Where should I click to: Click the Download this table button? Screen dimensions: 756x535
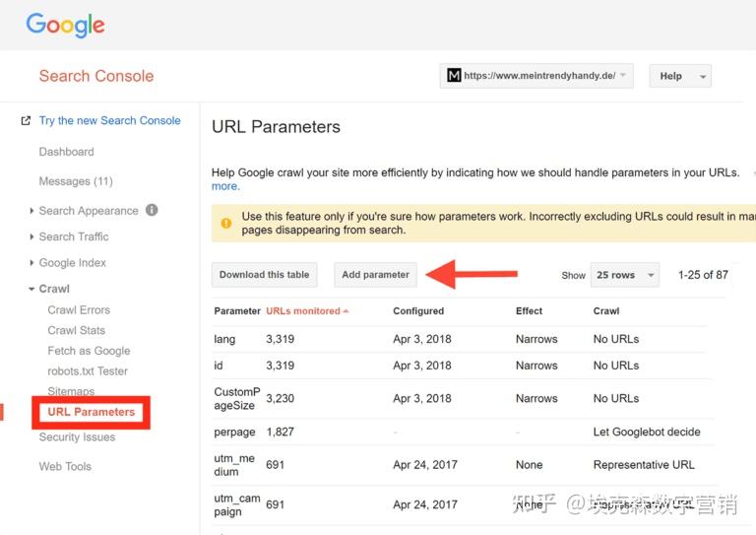point(264,275)
